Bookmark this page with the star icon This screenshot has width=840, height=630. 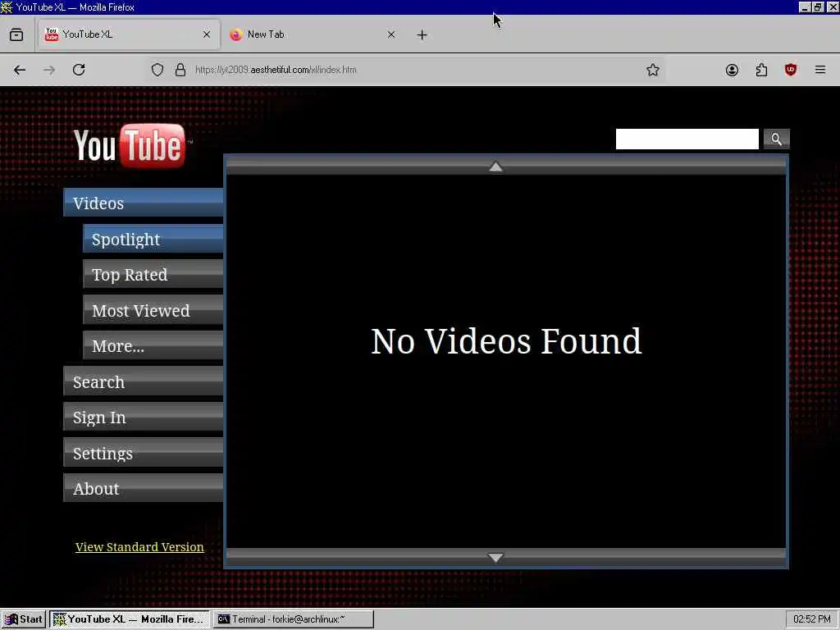tap(652, 70)
